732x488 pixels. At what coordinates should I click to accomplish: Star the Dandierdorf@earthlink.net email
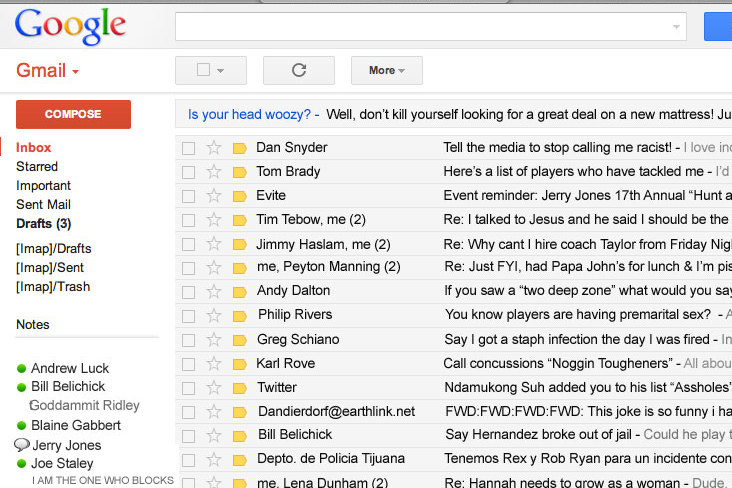click(x=214, y=411)
